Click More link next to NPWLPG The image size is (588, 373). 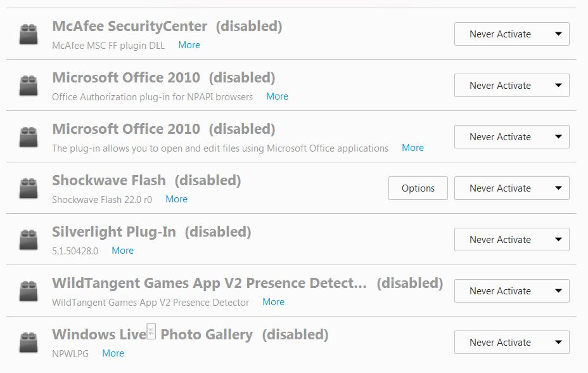coord(113,353)
